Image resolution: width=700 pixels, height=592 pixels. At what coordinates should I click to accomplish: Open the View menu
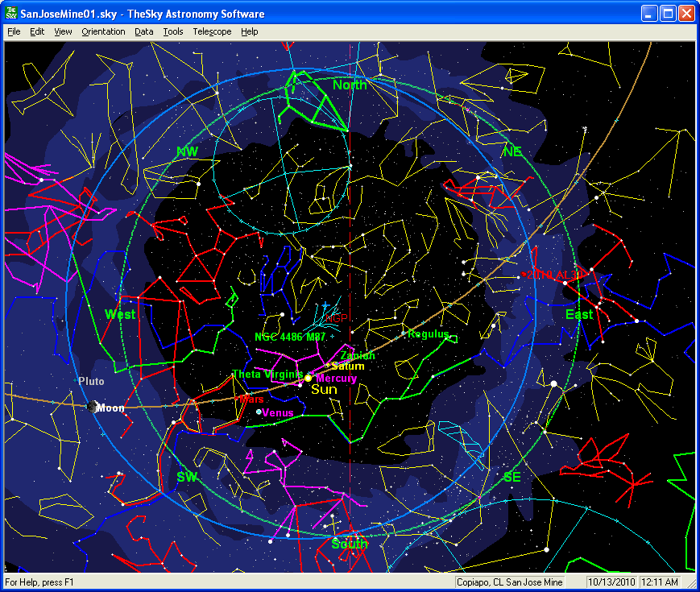pos(63,31)
